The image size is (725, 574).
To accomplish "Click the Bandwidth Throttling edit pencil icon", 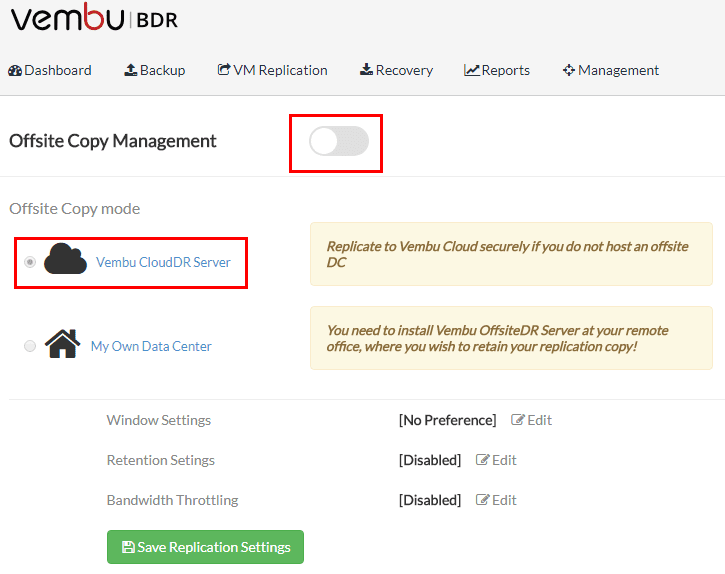I will (x=482, y=500).
